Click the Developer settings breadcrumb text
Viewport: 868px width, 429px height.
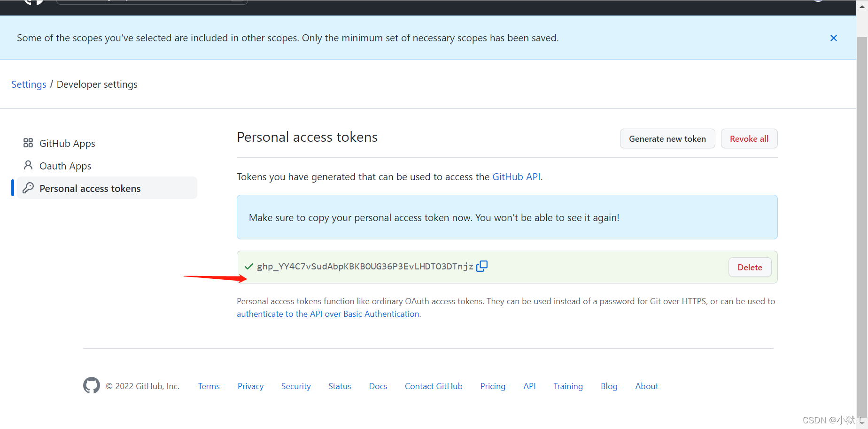pos(97,84)
